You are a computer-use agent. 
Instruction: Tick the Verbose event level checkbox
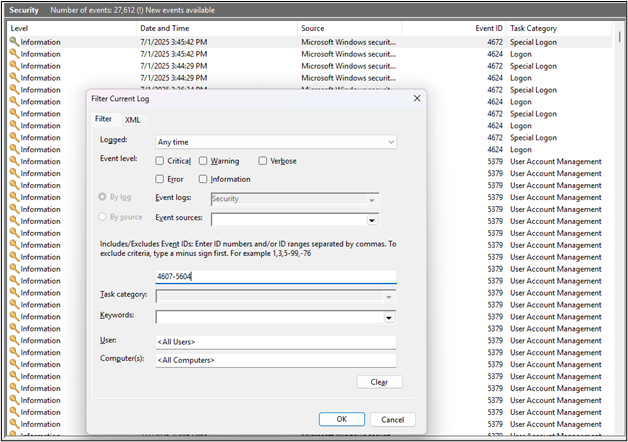pyautogui.click(x=263, y=161)
